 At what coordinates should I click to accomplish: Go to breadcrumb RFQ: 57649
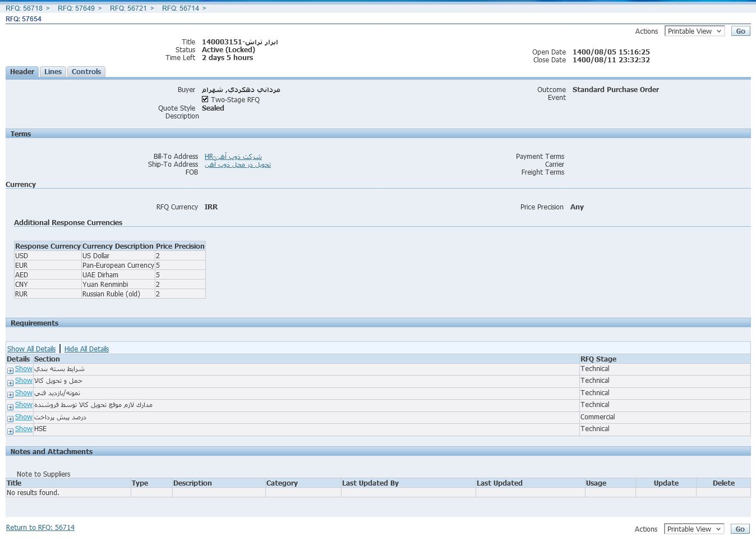point(76,8)
